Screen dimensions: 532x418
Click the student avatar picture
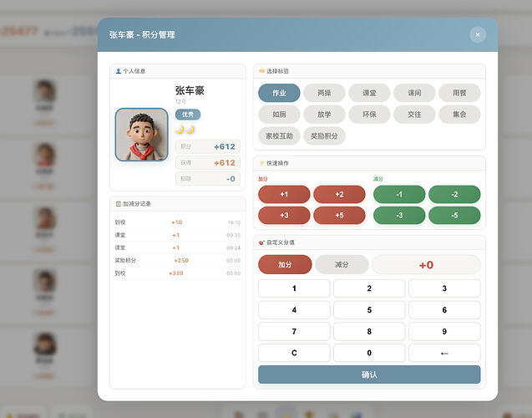click(x=141, y=135)
